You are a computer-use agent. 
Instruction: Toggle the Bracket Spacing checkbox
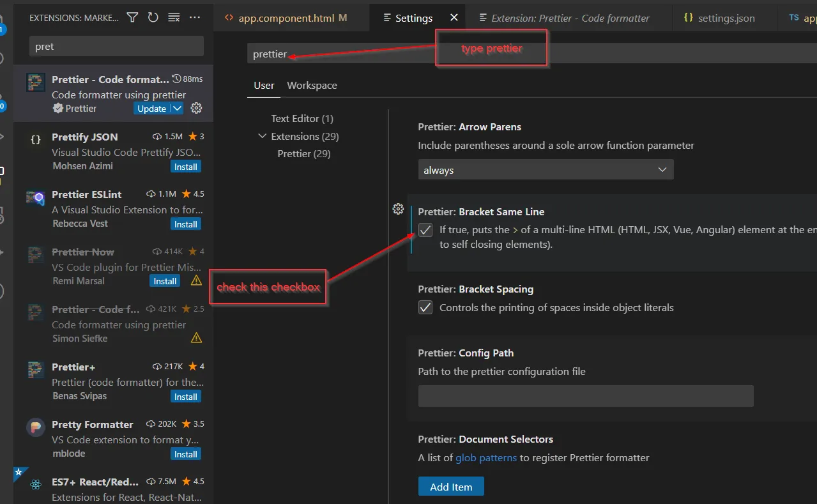425,308
